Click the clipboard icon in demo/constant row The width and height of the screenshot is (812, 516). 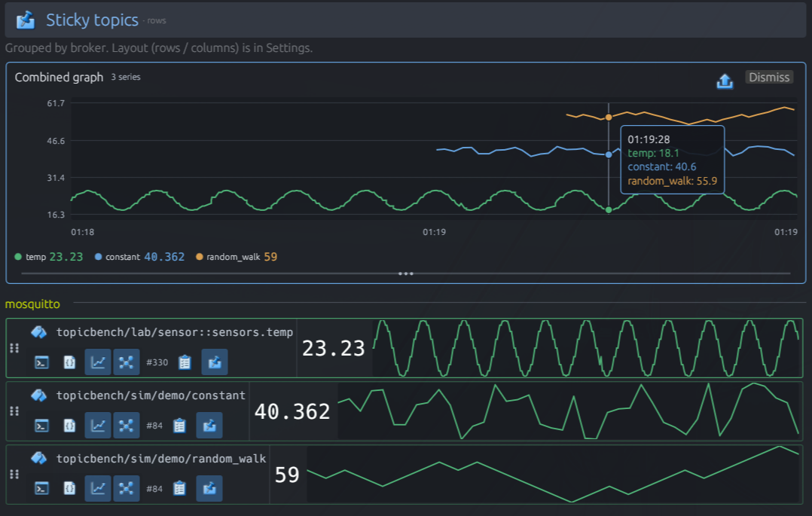[179, 426]
